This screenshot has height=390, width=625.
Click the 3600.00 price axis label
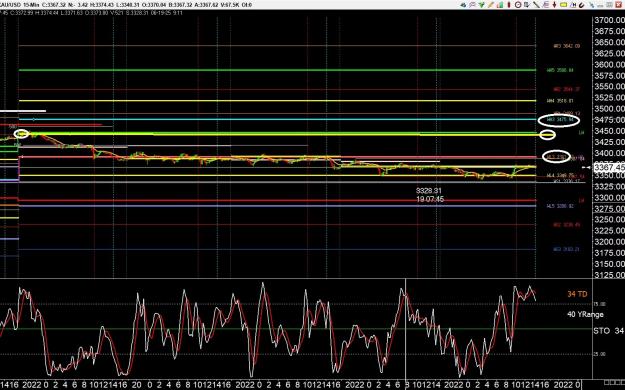[x=609, y=64]
